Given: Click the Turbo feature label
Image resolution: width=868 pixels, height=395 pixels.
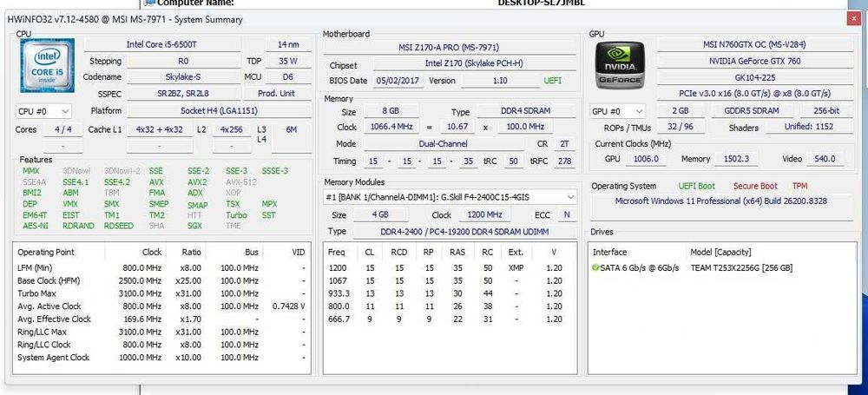Looking at the screenshot, I should point(236,215).
